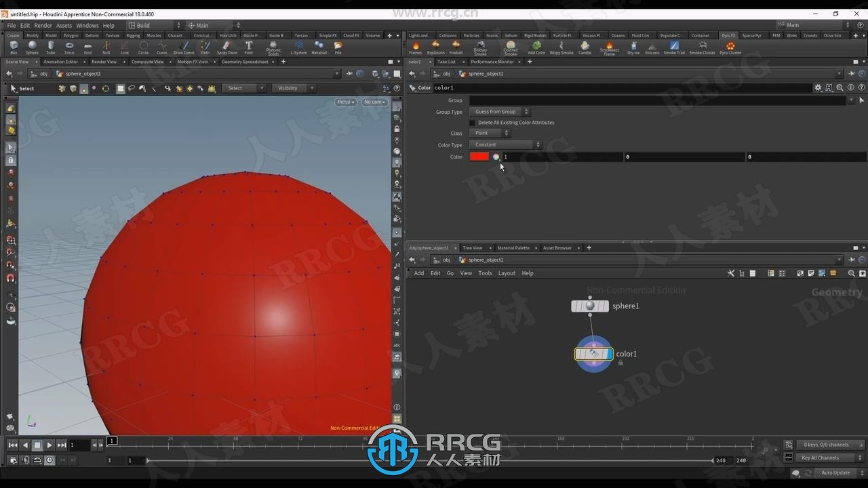Click the Font shelf tool
The width and height of the screenshot is (868, 488).
point(249,47)
